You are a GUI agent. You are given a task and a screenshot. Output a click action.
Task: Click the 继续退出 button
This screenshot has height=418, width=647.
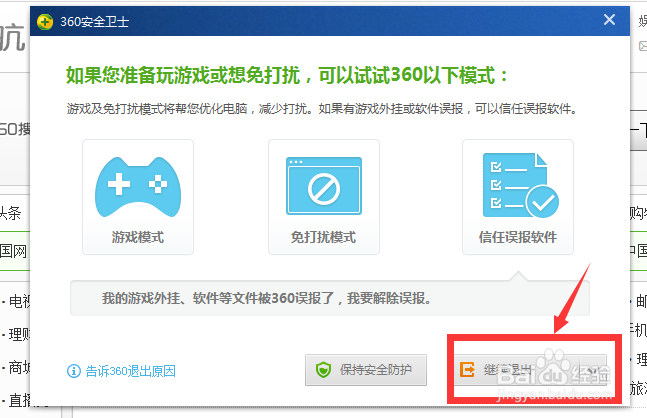(x=517, y=370)
